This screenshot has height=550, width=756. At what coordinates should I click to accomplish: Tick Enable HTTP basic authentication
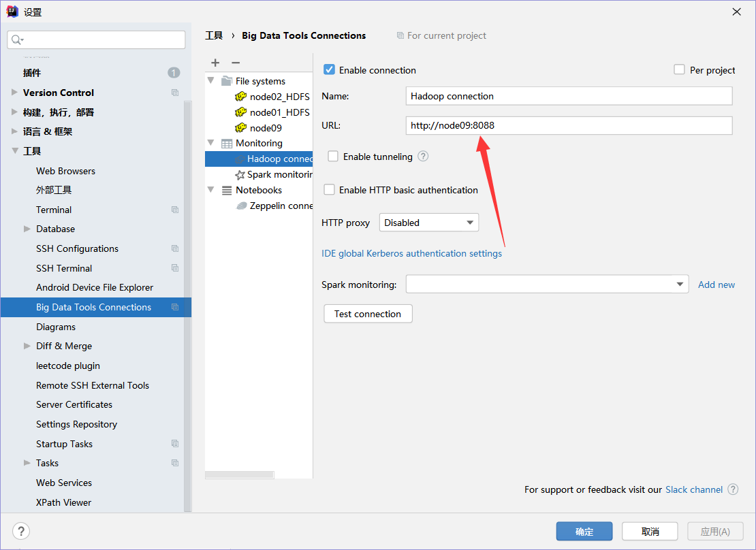pos(329,190)
